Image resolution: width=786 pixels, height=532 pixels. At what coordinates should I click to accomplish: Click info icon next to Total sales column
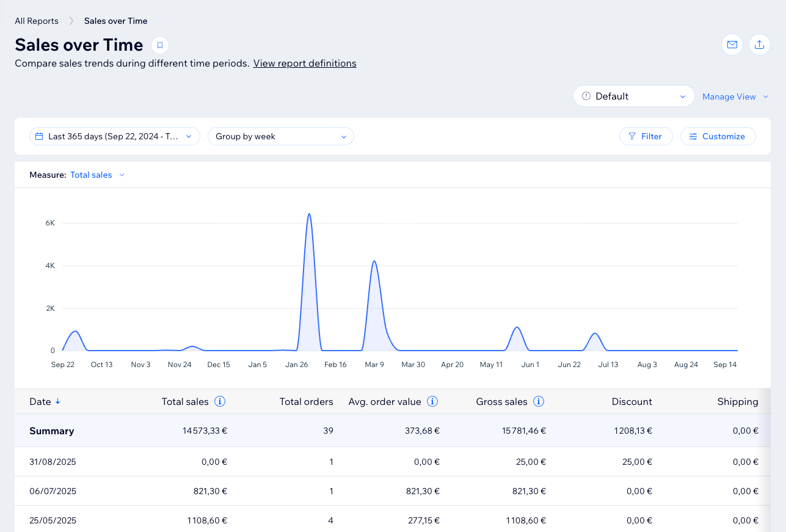tap(220, 401)
